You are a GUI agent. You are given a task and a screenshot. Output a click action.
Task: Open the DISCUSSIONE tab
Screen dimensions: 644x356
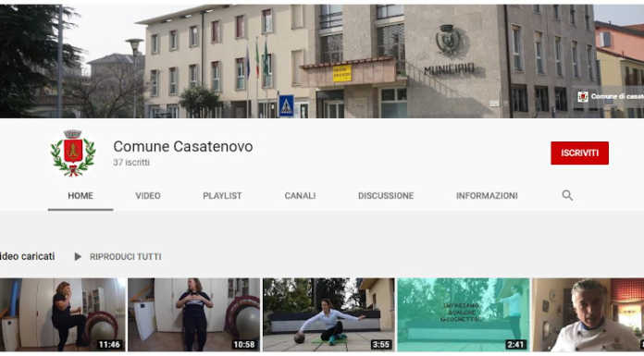point(386,196)
